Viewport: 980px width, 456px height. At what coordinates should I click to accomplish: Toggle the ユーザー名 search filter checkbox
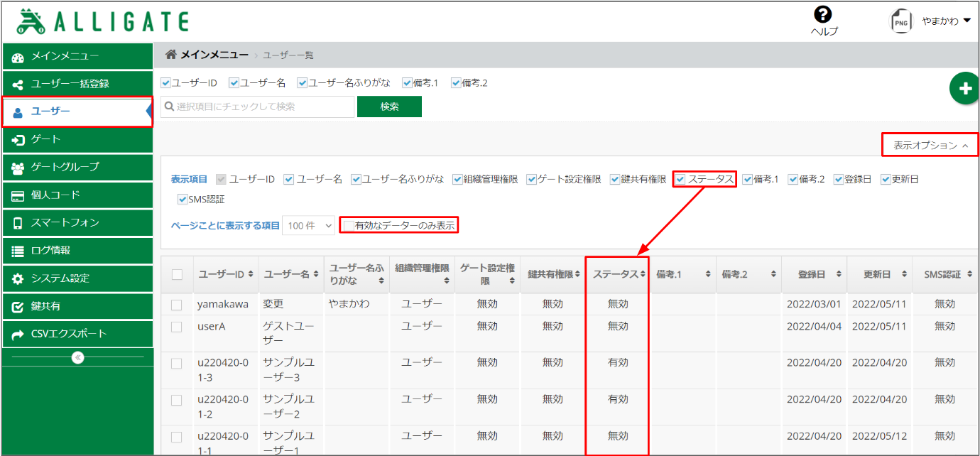click(x=234, y=83)
